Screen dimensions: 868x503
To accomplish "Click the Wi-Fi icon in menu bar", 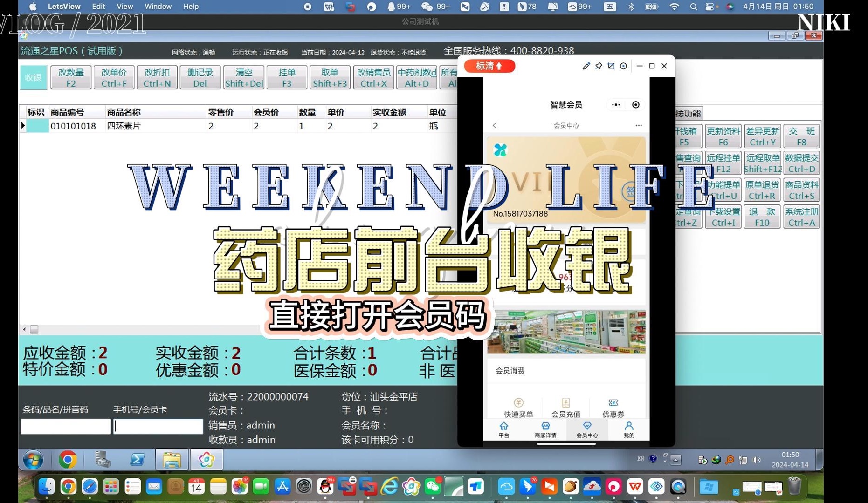I will tap(674, 7).
